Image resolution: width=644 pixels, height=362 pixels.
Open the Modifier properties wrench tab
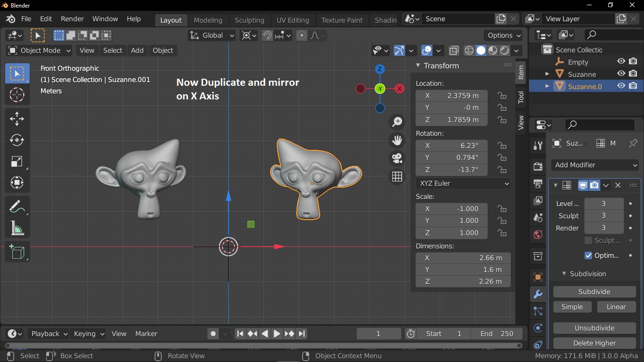tap(538, 294)
